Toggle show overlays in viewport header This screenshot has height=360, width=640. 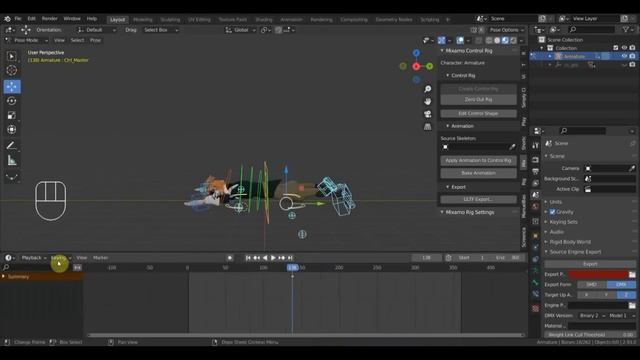tap(460, 40)
